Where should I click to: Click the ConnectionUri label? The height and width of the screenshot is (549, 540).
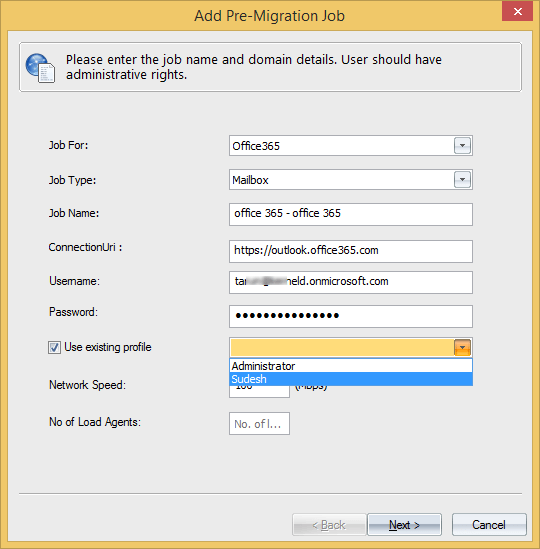click(85, 247)
